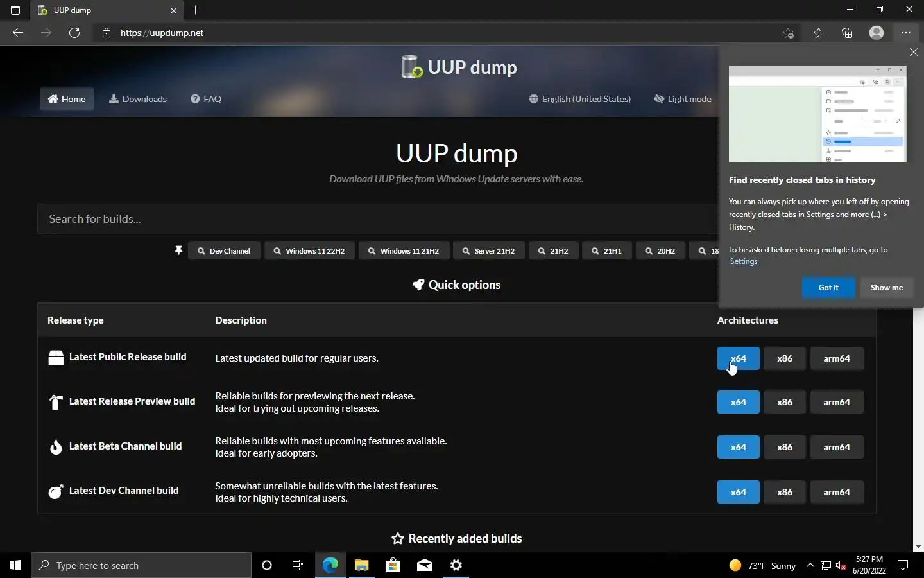This screenshot has height=578, width=924.
Task: Click the box icon for Latest Public Release
Action: click(56, 358)
